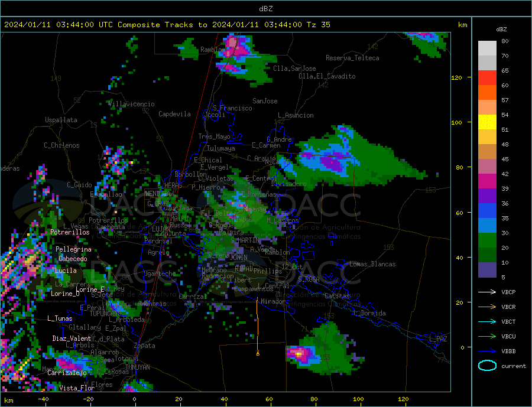Click the 'VBCP' legend label
Image resolution: width=532 pixels, height=407 pixels.
[508, 292]
